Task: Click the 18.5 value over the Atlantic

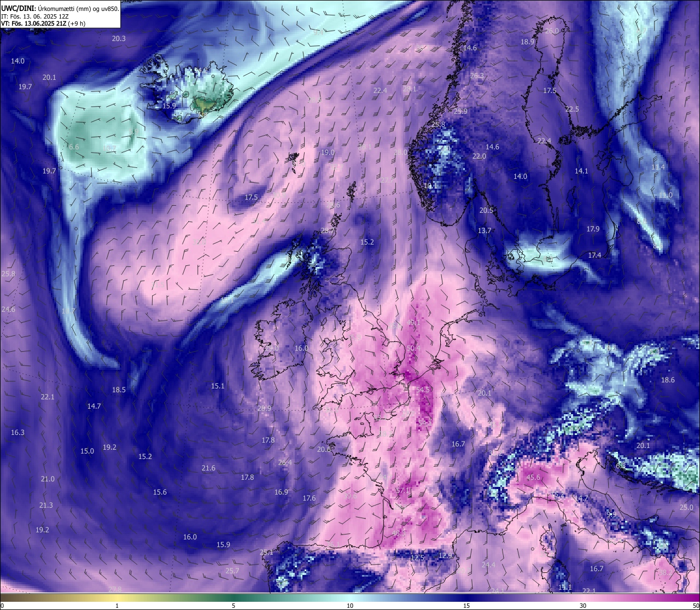Action: click(119, 390)
